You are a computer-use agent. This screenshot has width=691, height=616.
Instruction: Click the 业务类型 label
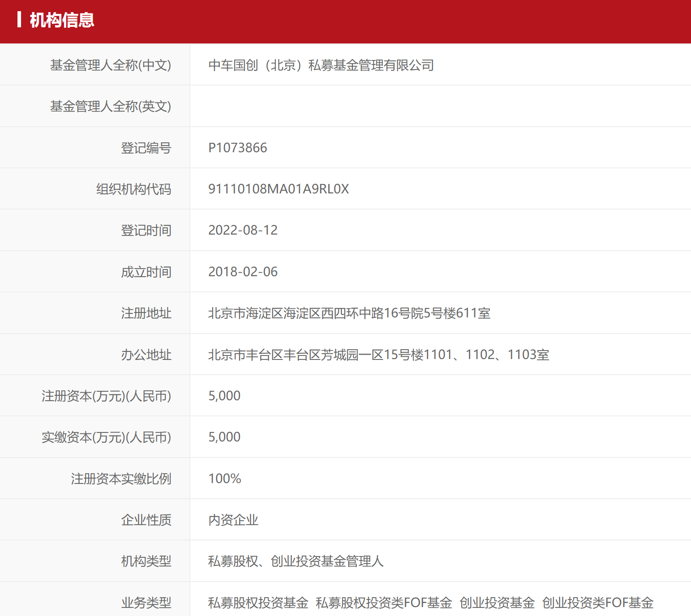click(146, 603)
